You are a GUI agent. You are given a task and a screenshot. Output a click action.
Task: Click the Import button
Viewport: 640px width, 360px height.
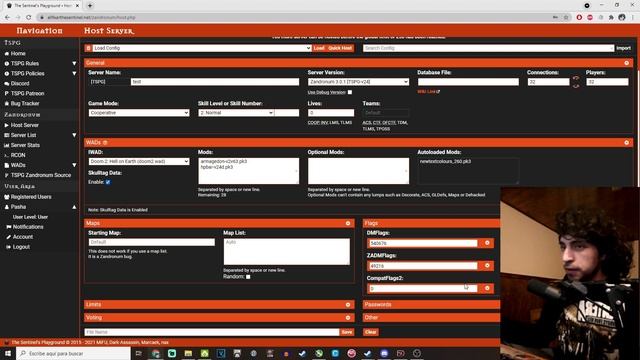[623, 48]
